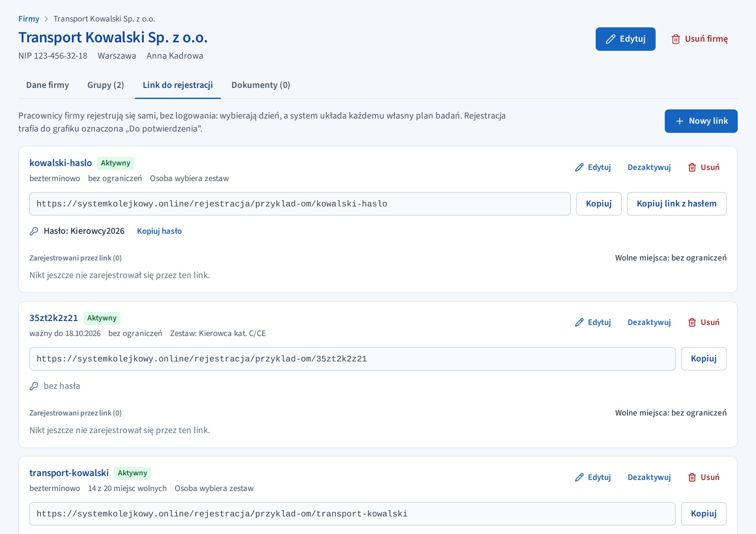Deactivate the 35zt2k2z21 link
Image resolution: width=756 pixels, height=534 pixels.
[649, 322]
